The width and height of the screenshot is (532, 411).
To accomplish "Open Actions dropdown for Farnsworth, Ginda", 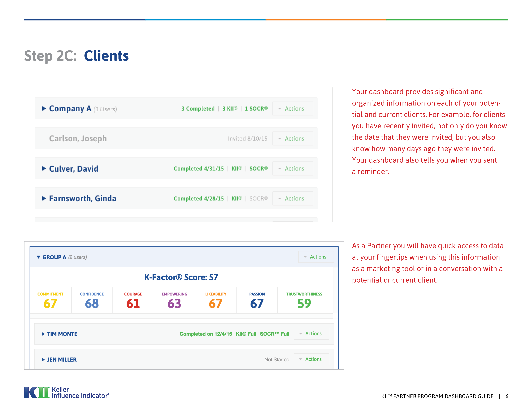I will 293,198.
